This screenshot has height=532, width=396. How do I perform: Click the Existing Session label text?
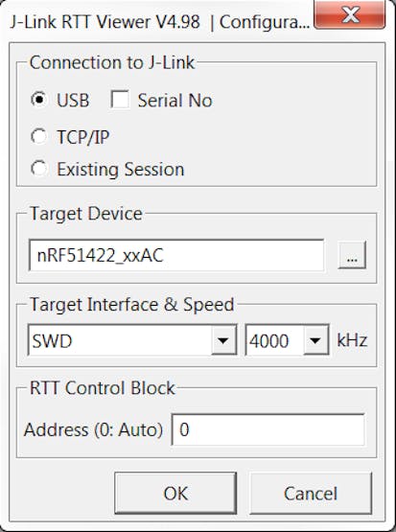[x=121, y=169]
